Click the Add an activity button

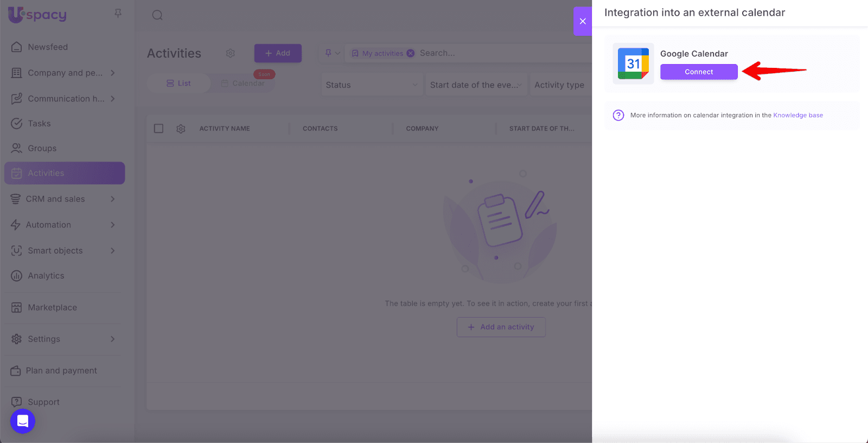(x=501, y=327)
